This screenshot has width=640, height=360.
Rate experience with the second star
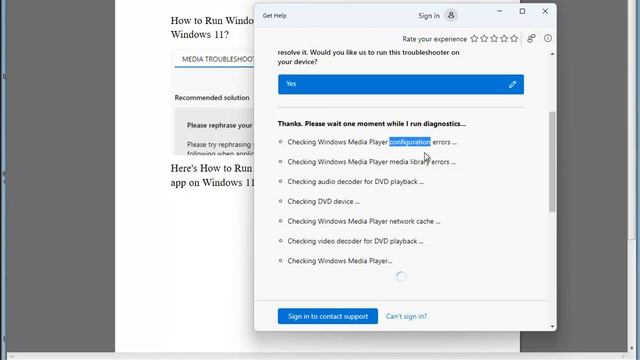484,39
